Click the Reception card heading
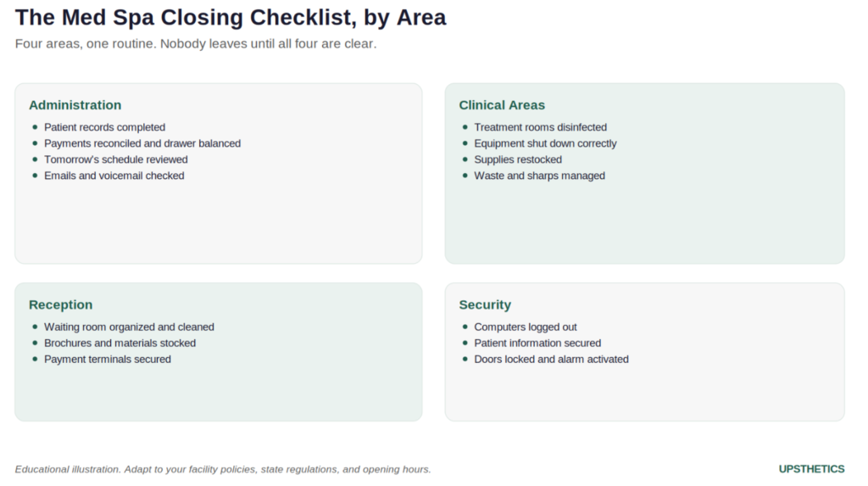This screenshot has width=868, height=486. 60,304
